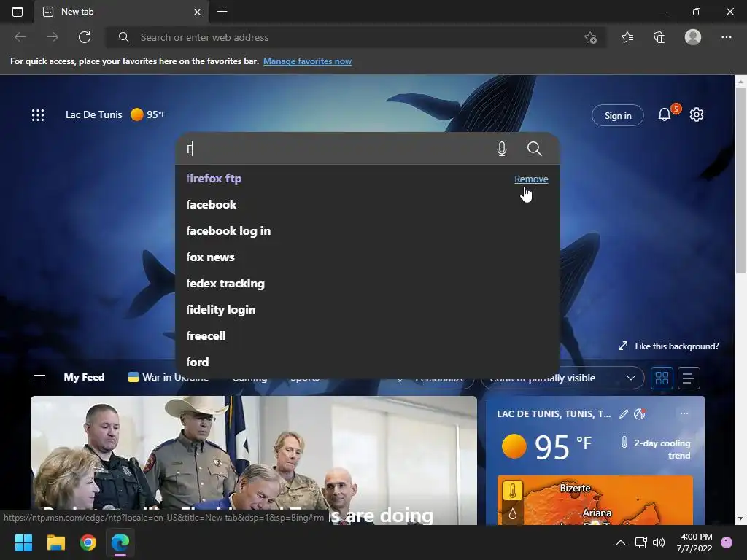Open page settings gear icon

point(697,114)
